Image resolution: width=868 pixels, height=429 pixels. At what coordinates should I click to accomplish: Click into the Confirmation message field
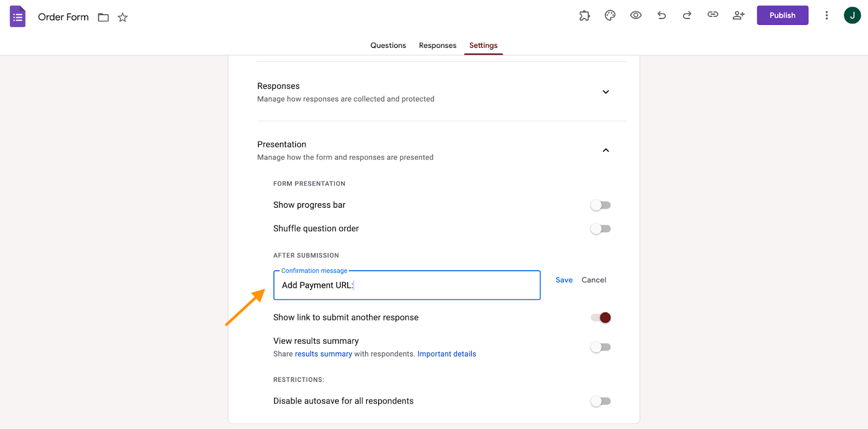point(407,285)
